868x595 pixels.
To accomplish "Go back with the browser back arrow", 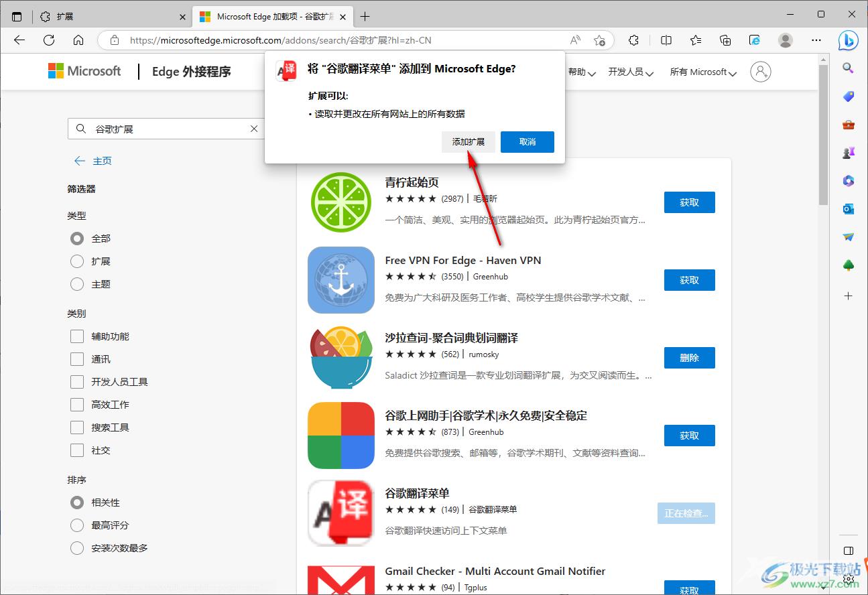I will [19, 40].
